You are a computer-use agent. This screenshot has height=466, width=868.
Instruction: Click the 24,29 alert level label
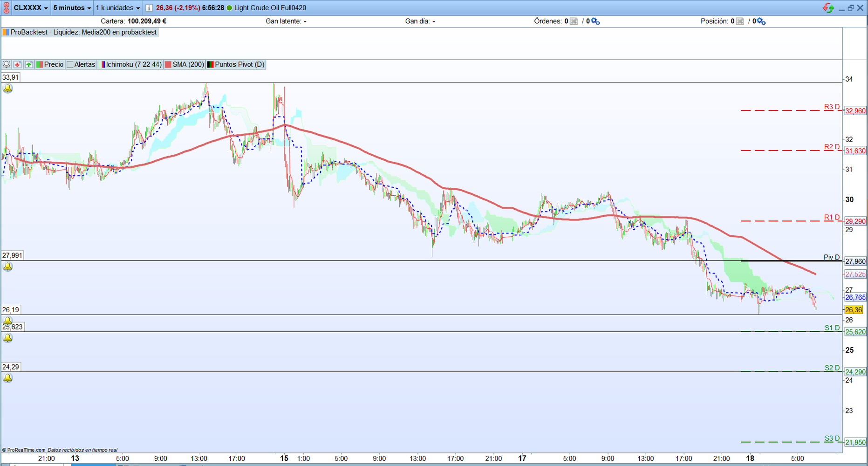point(11,367)
